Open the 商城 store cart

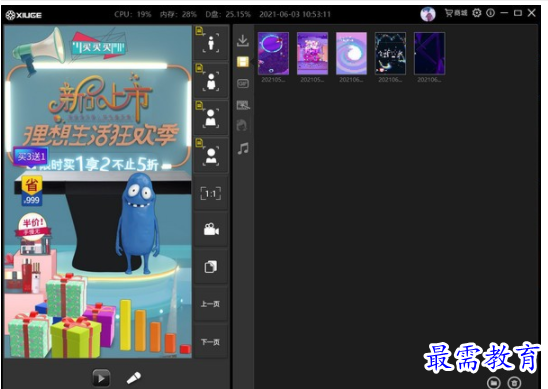(456, 13)
